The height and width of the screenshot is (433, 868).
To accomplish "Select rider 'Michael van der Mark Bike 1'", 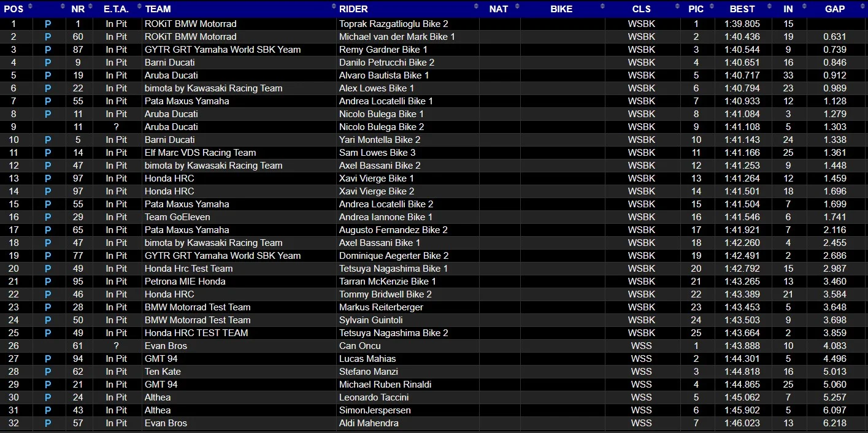I will [397, 37].
